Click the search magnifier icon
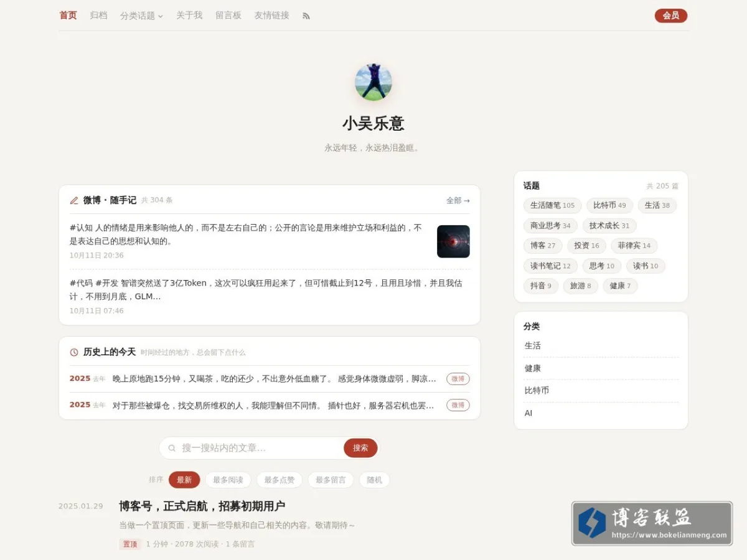This screenshot has width=747, height=560. point(172,448)
